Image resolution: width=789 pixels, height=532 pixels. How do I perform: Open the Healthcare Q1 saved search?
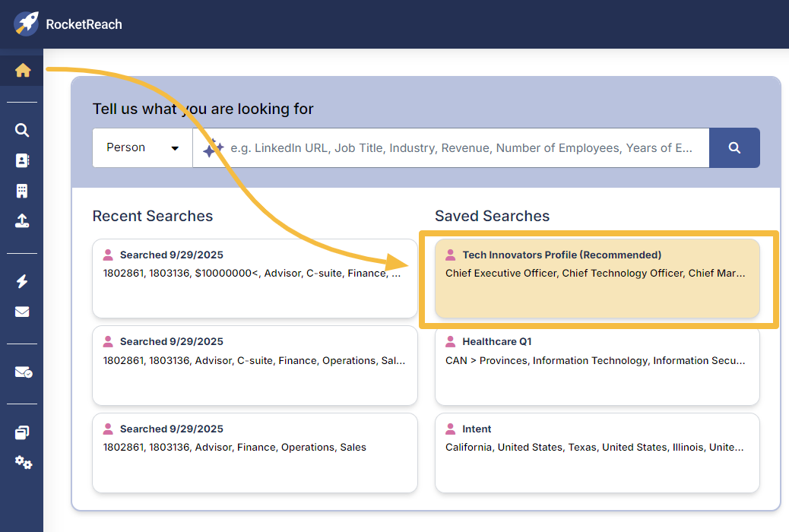coord(597,366)
